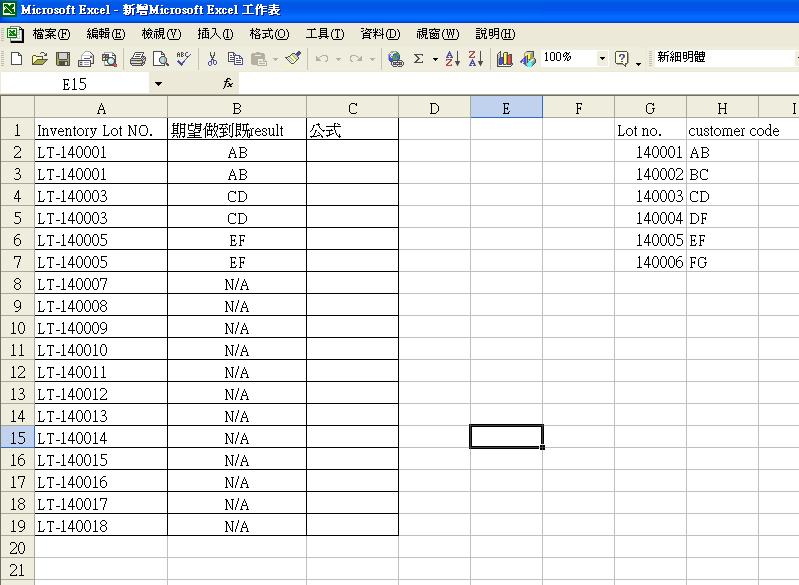Select the 'Lot no.' header cell

[x=650, y=130]
